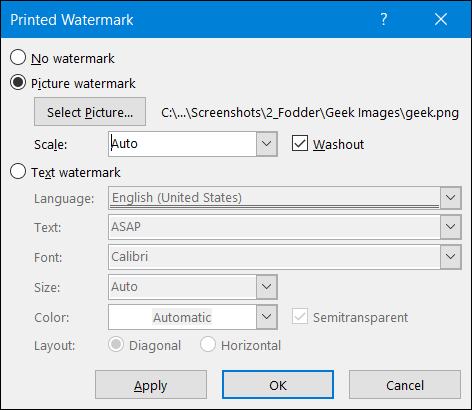Select the Text watermark radio button
The width and height of the screenshot is (472, 410).
[x=18, y=172]
